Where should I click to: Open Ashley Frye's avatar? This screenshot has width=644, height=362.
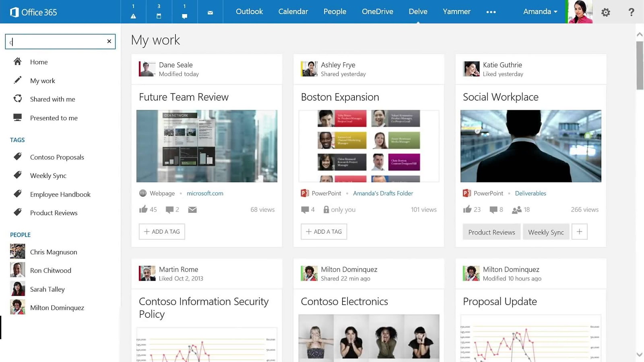[x=309, y=69]
